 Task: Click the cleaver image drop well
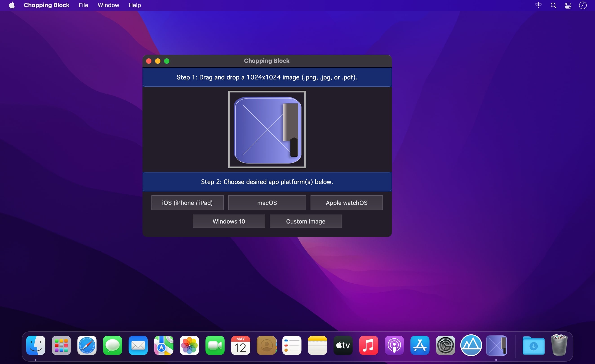coord(267,129)
